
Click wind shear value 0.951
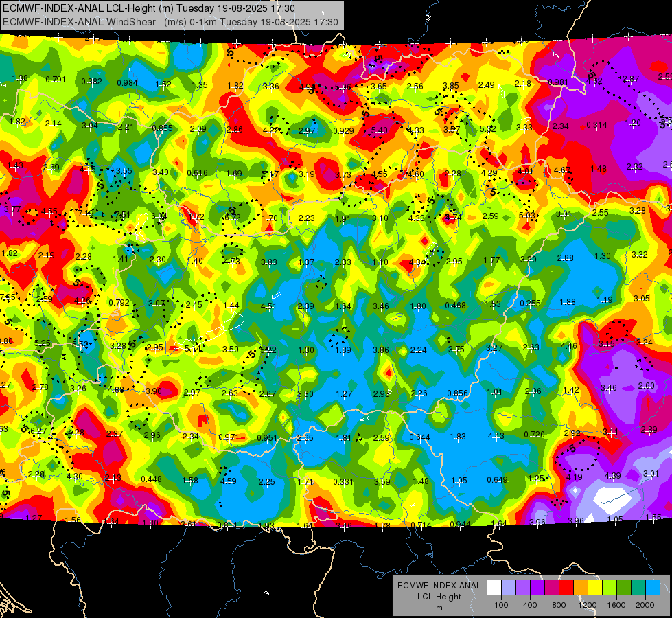point(267,438)
